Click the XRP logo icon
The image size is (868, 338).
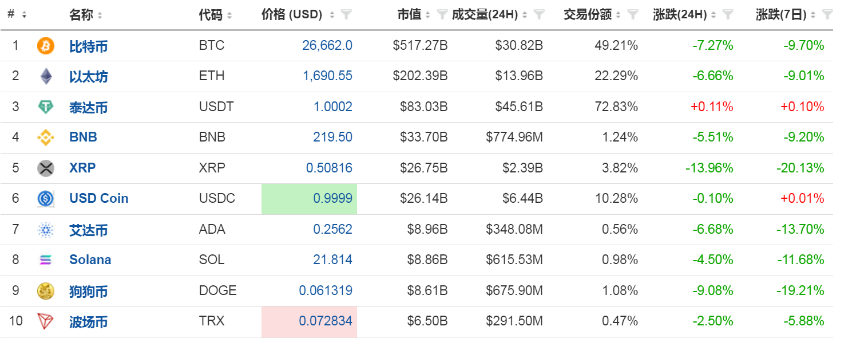coord(45,168)
